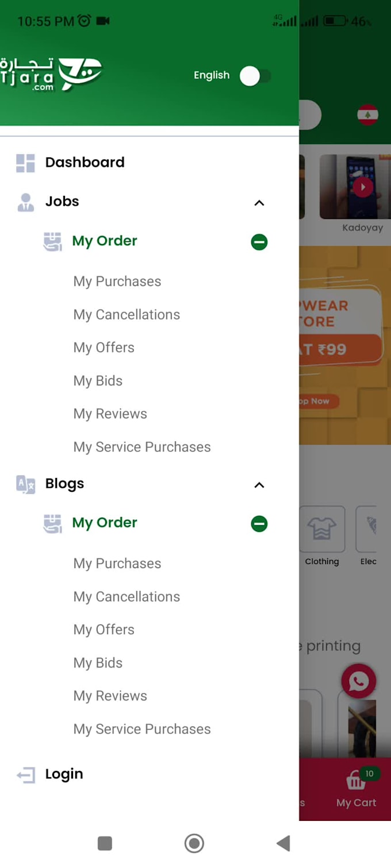Collapse the Blogs section chevron
Image resolution: width=391 pixels, height=868 pixels.
(259, 485)
